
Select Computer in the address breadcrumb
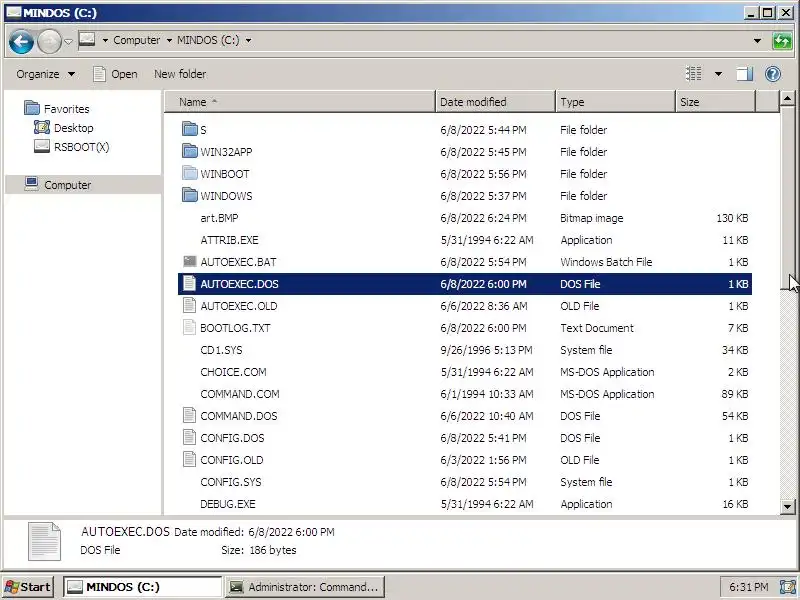tap(136, 40)
